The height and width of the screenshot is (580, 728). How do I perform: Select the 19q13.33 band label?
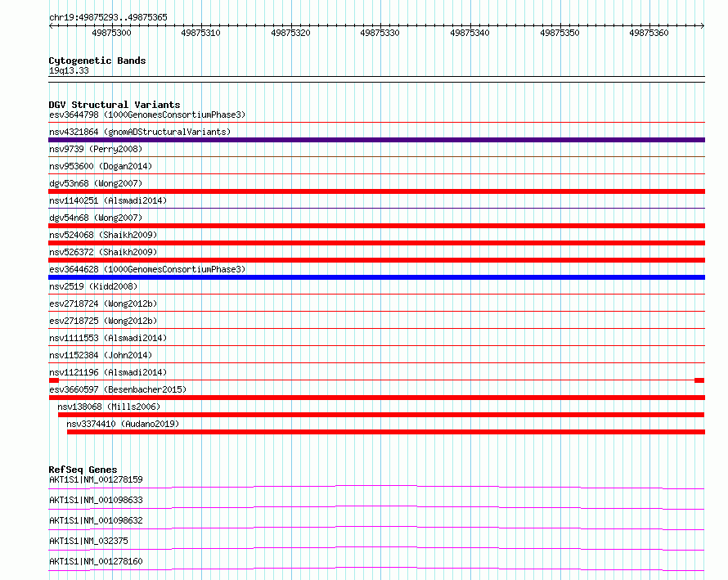(69, 70)
